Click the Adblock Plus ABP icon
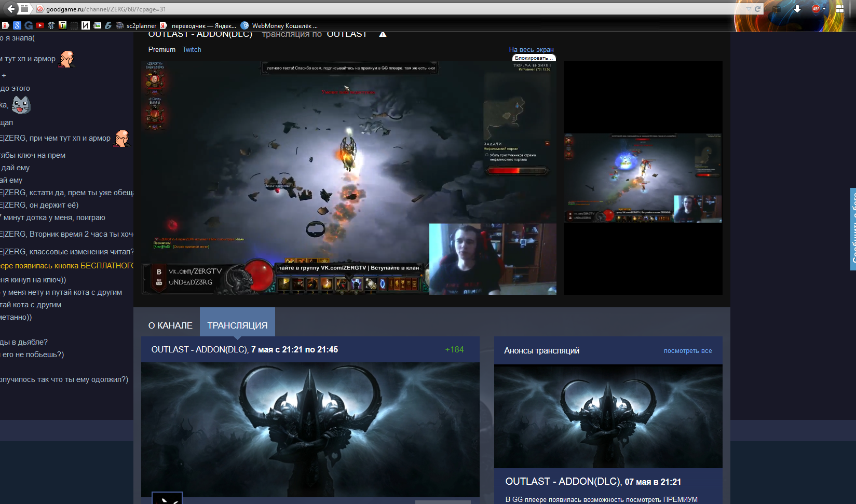 point(816,9)
